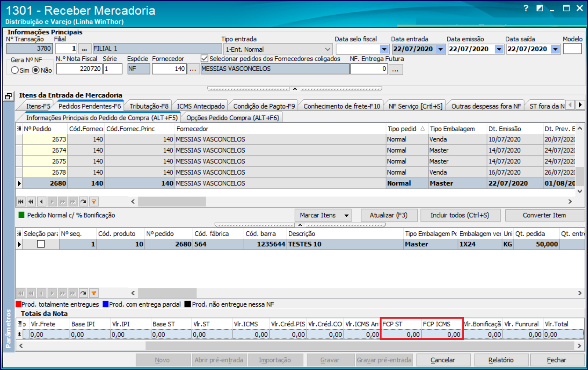588x370 pixels.
Task: Select Sim for Gera Nº NF
Action: (x=15, y=70)
